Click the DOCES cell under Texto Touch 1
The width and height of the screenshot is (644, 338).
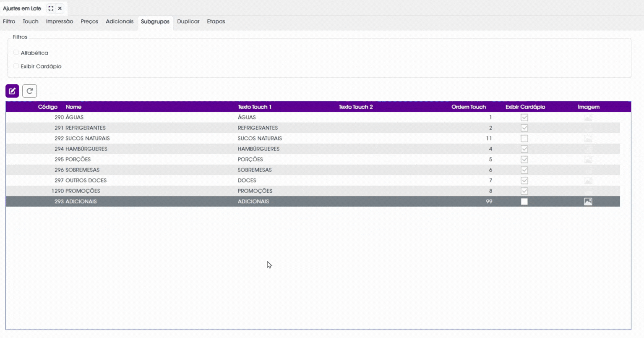tap(247, 181)
